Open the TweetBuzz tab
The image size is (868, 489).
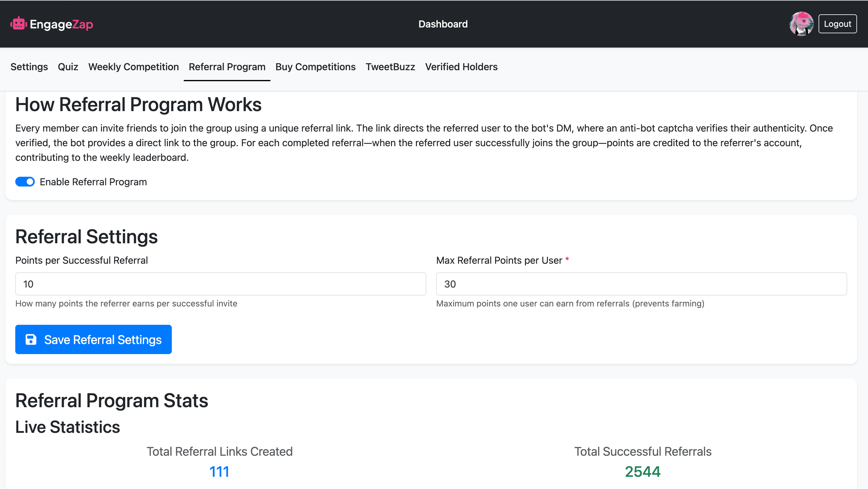[390, 67]
